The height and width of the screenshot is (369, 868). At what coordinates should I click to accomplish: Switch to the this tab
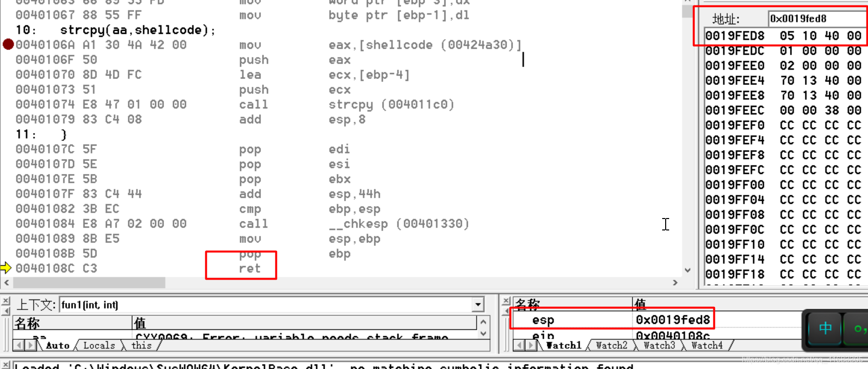pos(141,345)
